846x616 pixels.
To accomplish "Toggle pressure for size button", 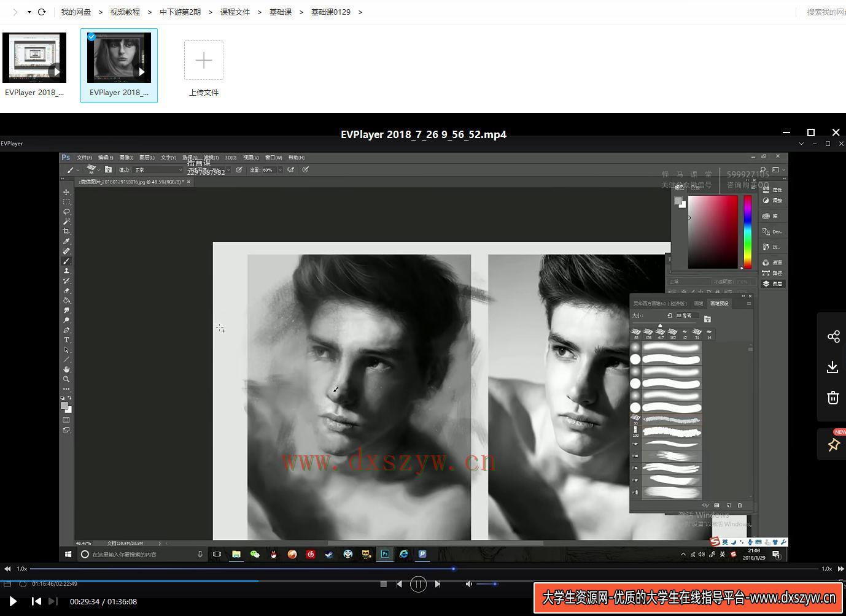I will [x=305, y=170].
